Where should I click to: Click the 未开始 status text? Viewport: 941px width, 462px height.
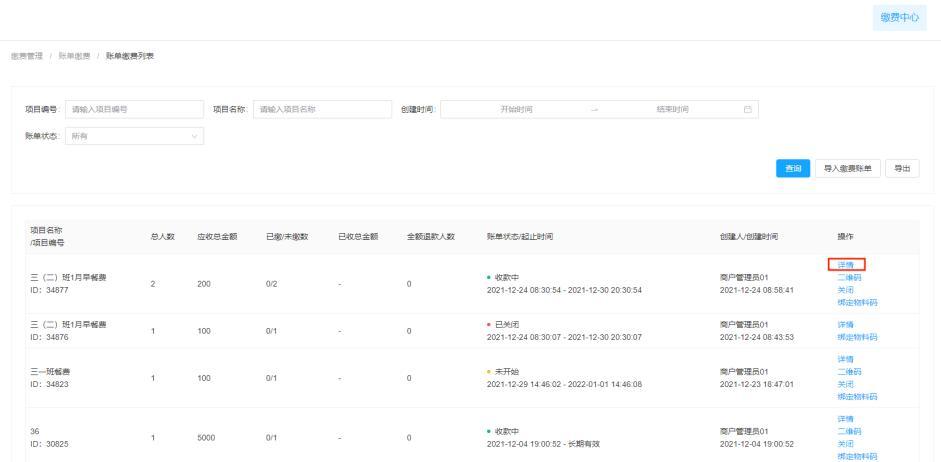pyautogui.click(x=507, y=371)
